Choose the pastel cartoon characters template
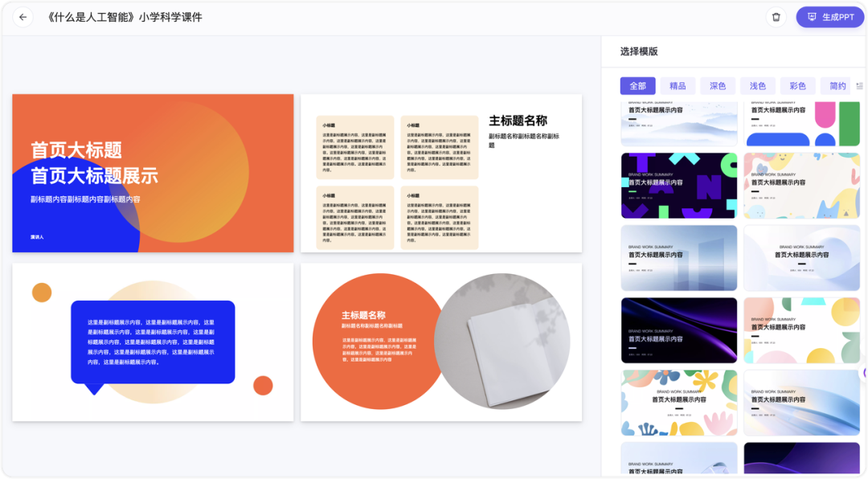The image size is (868, 479). (x=801, y=186)
